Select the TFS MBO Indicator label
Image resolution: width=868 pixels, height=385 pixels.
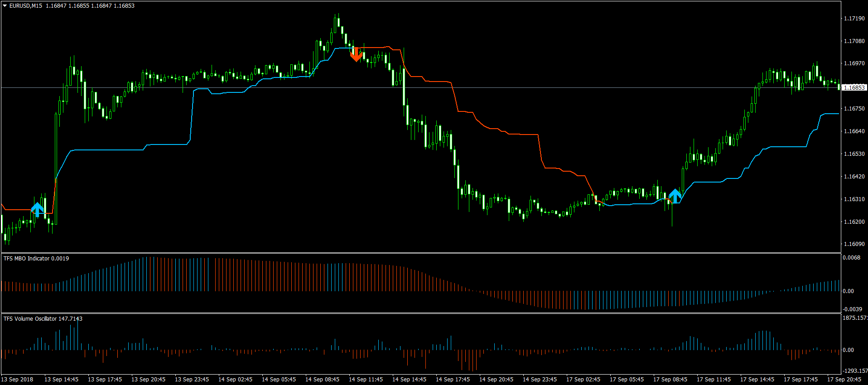(36, 259)
